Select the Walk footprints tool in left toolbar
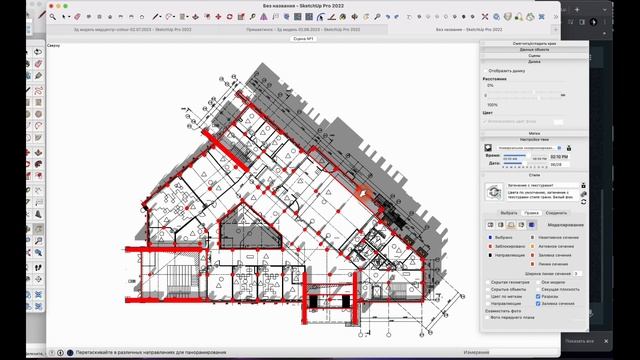Image resolution: width=640 pixels, height=360 pixels. [x=38, y=267]
